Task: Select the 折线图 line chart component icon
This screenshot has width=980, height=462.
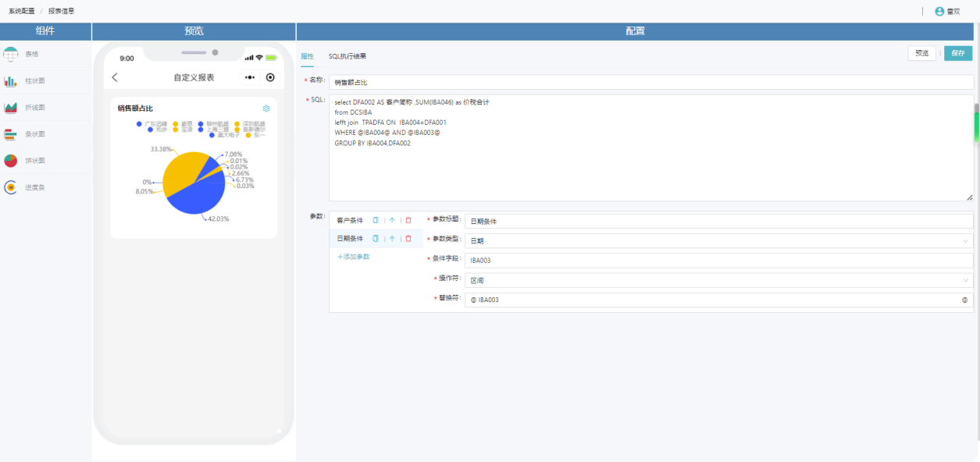Action: [x=10, y=108]
